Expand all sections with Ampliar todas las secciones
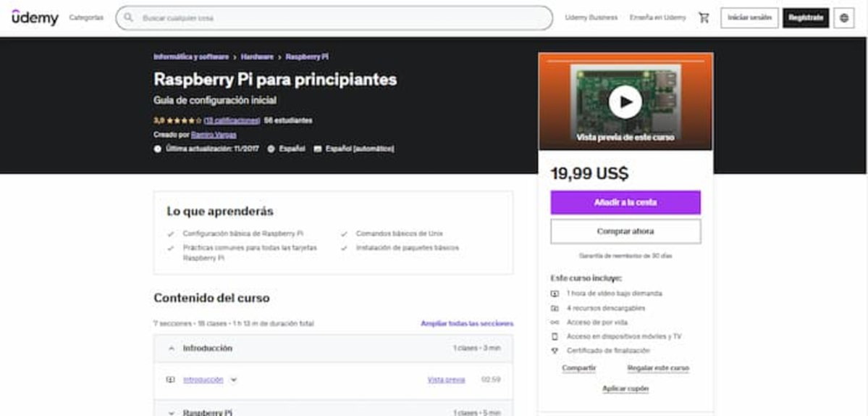 (x=467, y=323)
